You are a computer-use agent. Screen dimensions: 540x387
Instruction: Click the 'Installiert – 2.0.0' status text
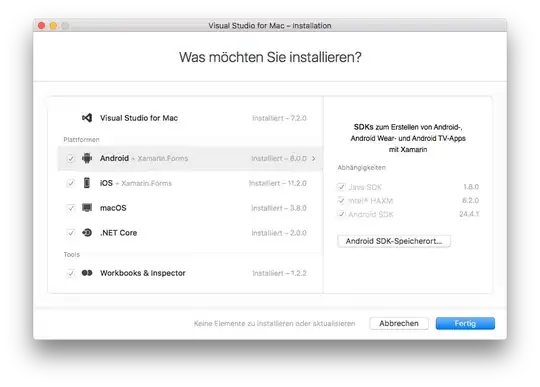[x=279, y=233]
